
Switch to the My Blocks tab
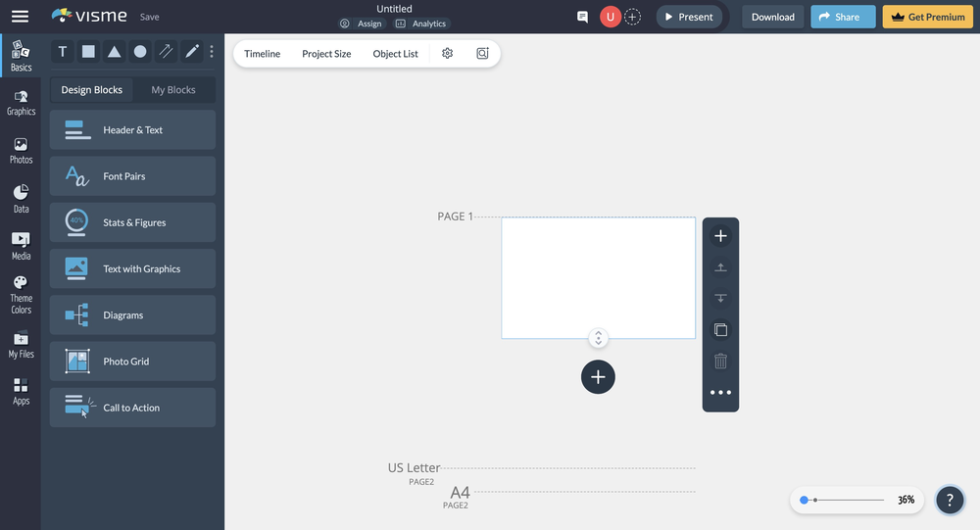[x=173, y=90]
